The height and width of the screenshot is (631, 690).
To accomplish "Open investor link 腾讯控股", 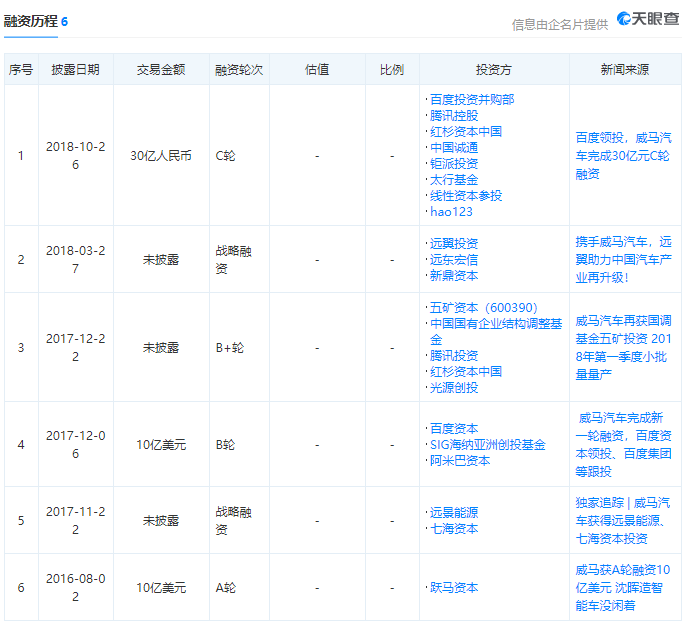I will click(x=454, y=116).
